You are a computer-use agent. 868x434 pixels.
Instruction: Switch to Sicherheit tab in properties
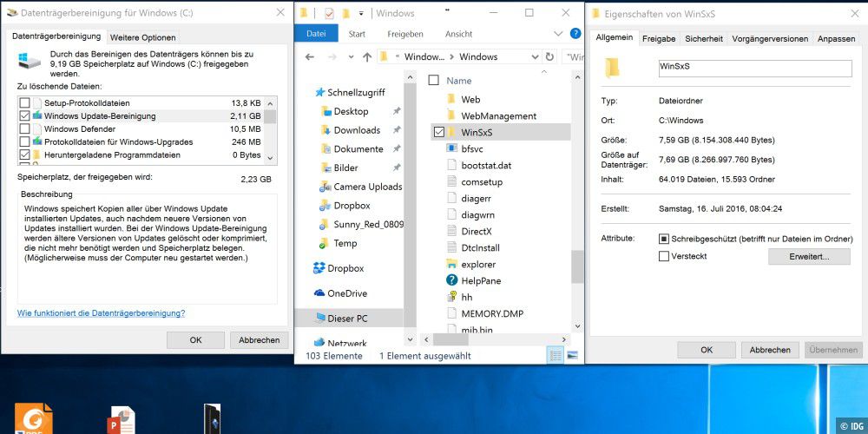click(704, 39)
